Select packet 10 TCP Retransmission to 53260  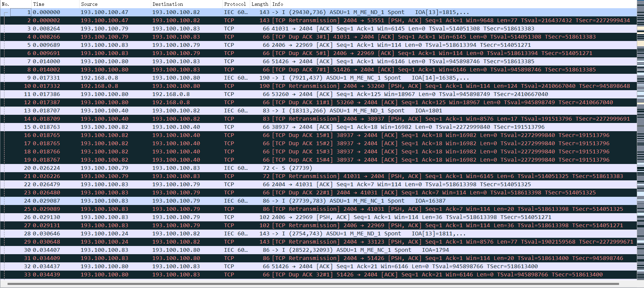tap(318, 86)
